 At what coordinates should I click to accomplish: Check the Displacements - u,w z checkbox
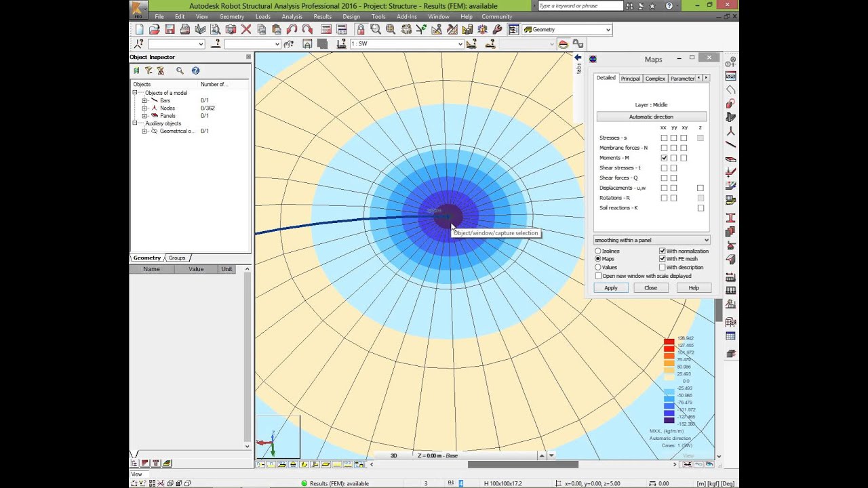click(x=701, y=188)
